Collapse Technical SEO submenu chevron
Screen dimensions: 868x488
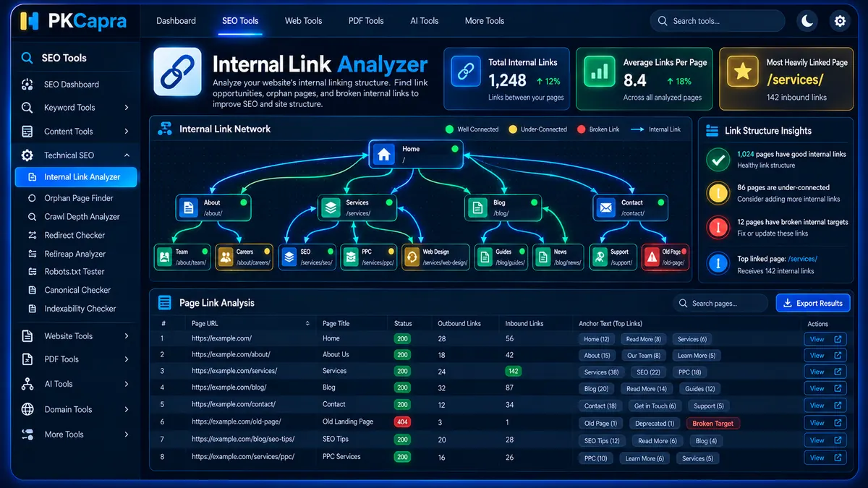[x=127, y=155]
